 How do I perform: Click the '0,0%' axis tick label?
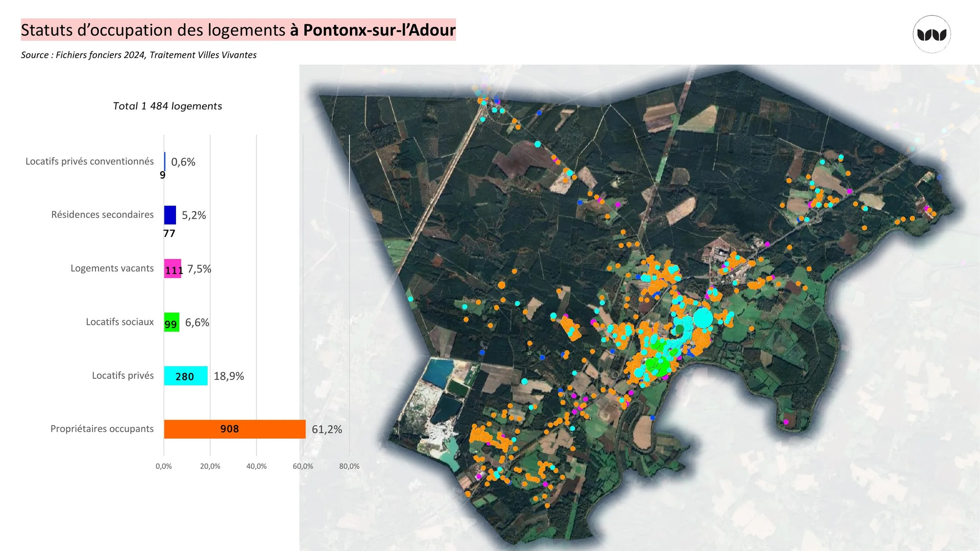(164, 466)
